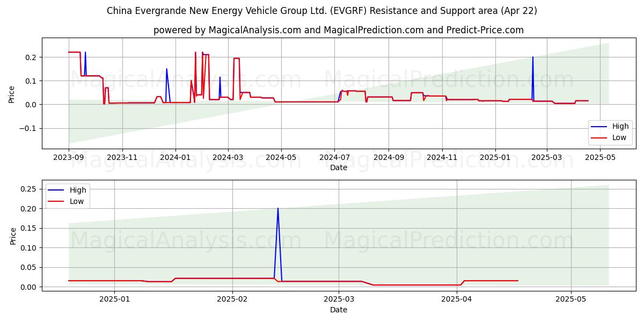Click the '2024-09' tick label
644x322 pixels.
[389, 157]
